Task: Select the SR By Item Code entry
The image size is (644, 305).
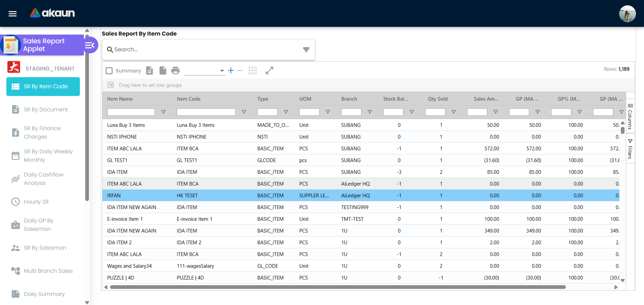Action: pos(43,86)
